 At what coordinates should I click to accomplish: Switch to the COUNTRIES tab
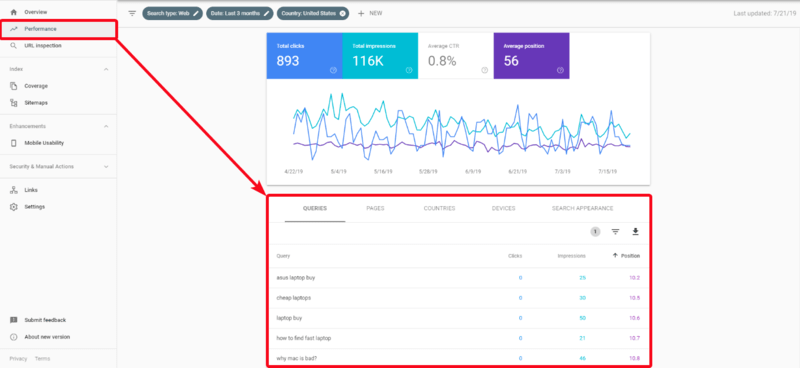pyautogui.click(x=439, y=209)
